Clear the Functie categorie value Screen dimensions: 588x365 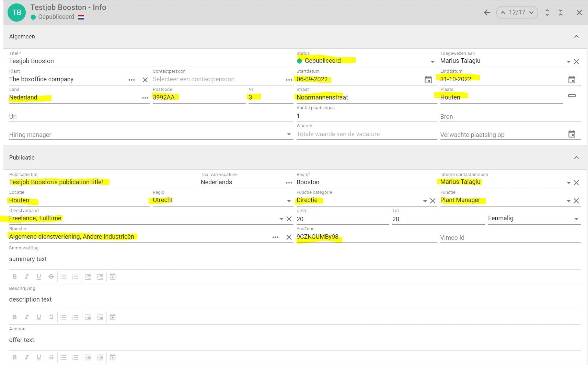[433, 201]
